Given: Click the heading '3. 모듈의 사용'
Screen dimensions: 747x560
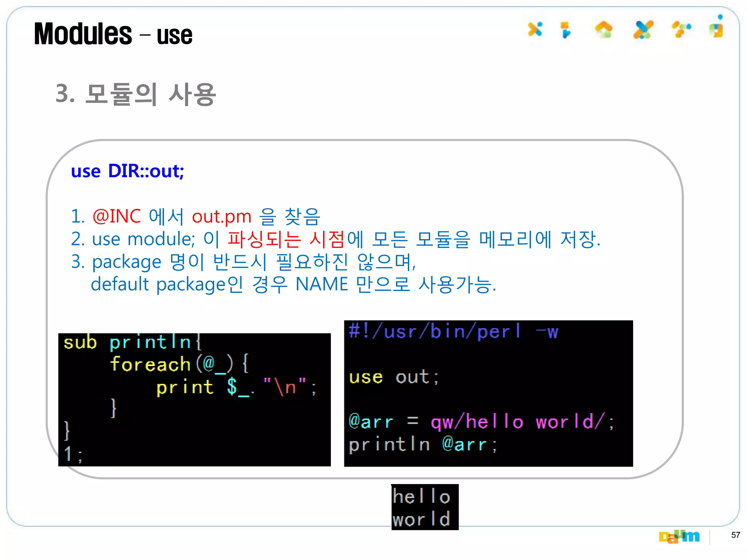Looking at the screenshot, I should pyautogui.click(x=136, y=94).
